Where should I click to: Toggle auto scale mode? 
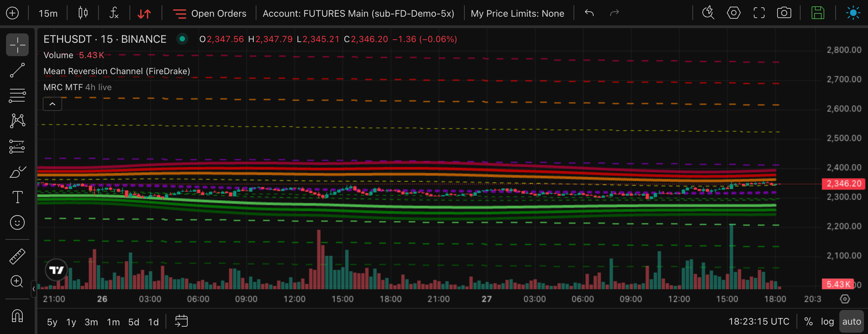tap(852, 322)
